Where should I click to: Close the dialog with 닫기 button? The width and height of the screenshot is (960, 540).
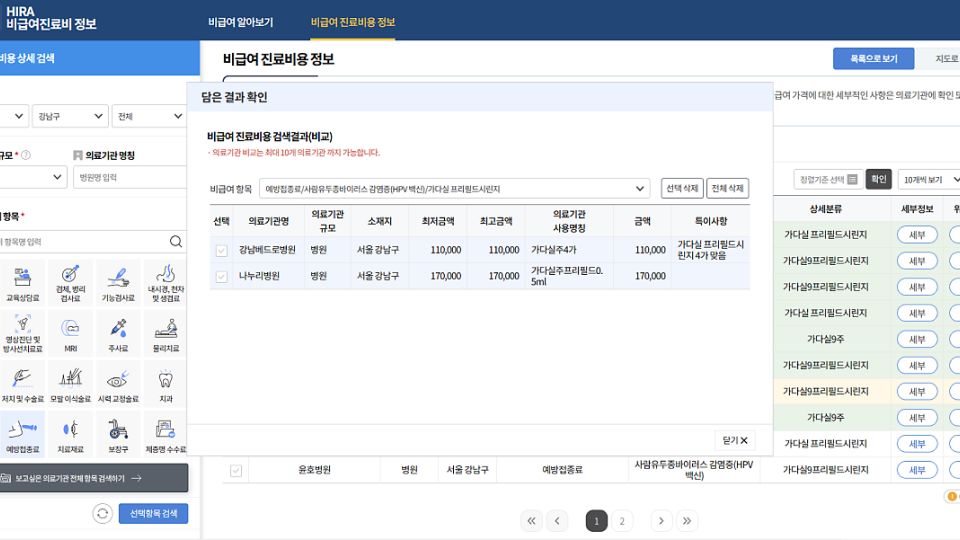[733, 440]
